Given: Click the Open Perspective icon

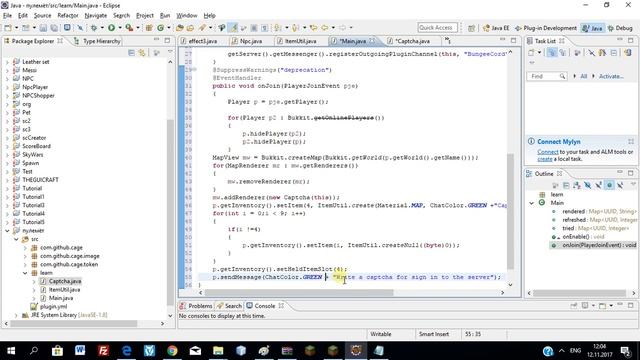Looking at the screenshot, I should (x=471, y=28).
